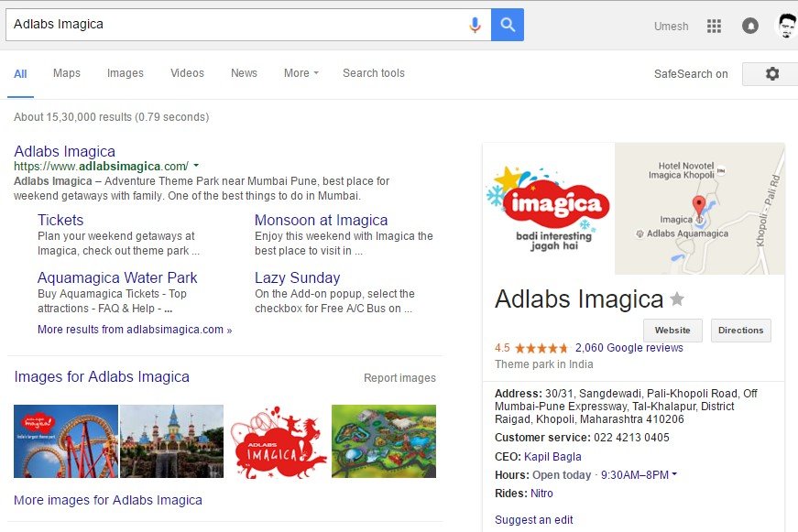The width and height of the screenshot is (798, 532).
Task: Click the Report images link
Action: tap(399, 378)
